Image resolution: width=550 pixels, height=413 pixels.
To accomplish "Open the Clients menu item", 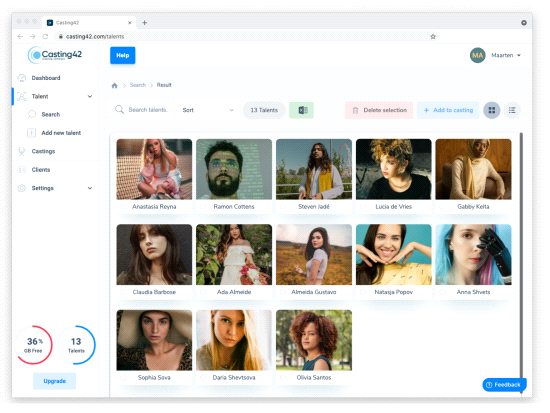I will [41, 170].
